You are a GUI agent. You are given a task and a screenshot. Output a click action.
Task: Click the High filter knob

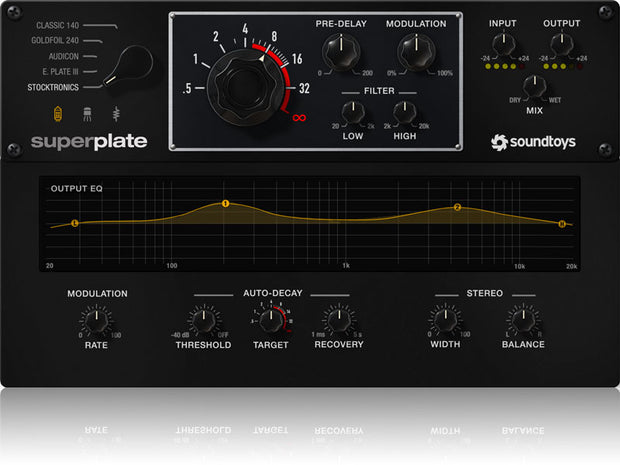[405, 112]
